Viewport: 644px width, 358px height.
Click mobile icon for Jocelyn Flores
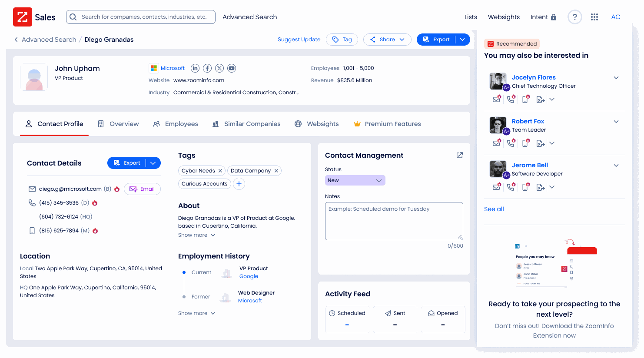(x=526, y=99)
